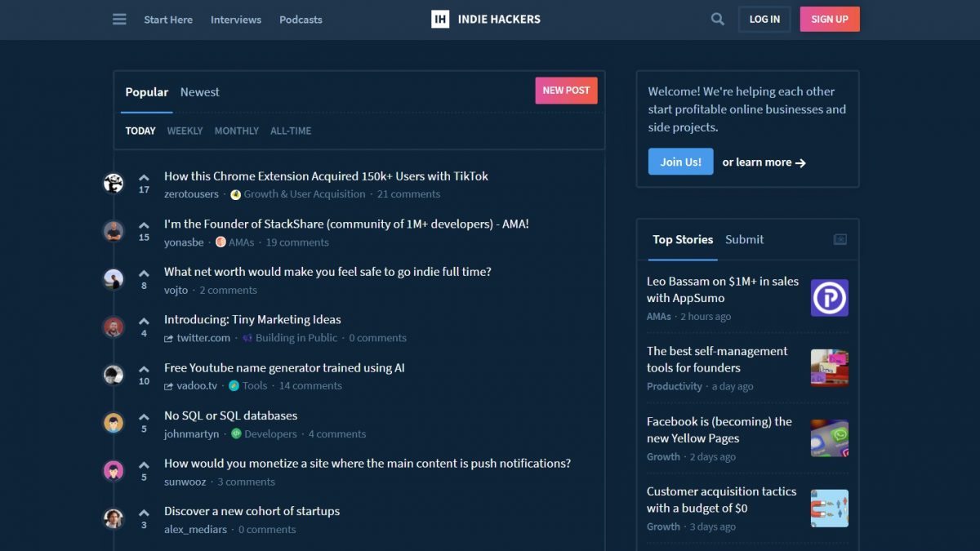This screenshot has width=980, height=551.
Task: Click the Customer acquisition story thumbnail
Action: pyautogui.click(x=830, y=509)
